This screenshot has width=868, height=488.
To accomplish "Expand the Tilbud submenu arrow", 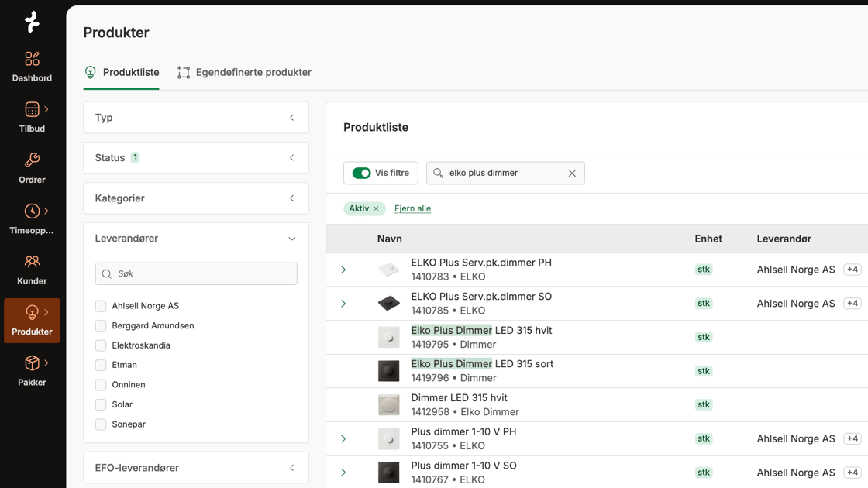I will click(x=46, y=109).
